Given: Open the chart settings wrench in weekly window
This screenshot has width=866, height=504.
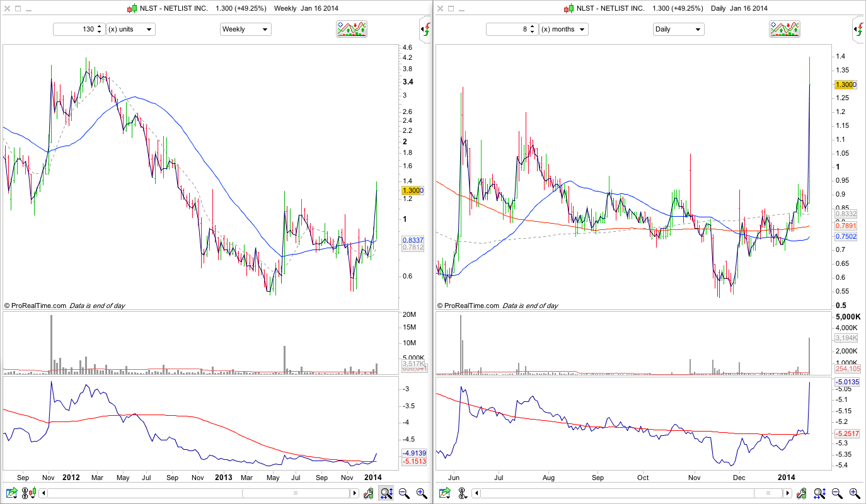Looking at the screenshot, I should (369, 493).
